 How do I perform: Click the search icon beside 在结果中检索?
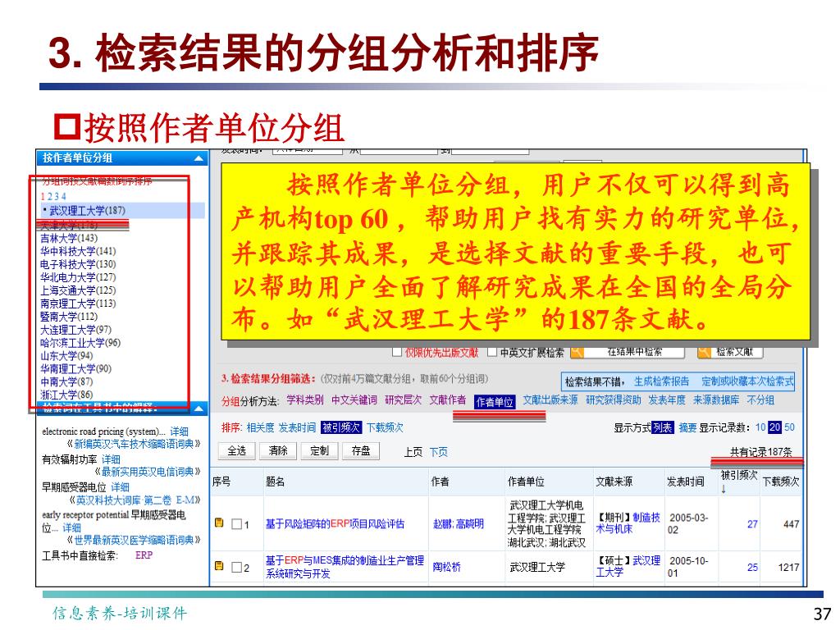coord(577,352)
